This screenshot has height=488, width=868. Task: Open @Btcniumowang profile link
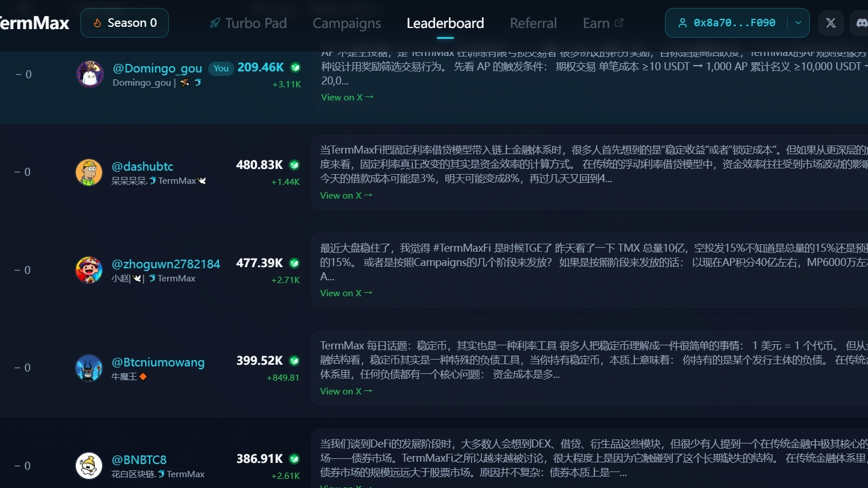(158, 362)
